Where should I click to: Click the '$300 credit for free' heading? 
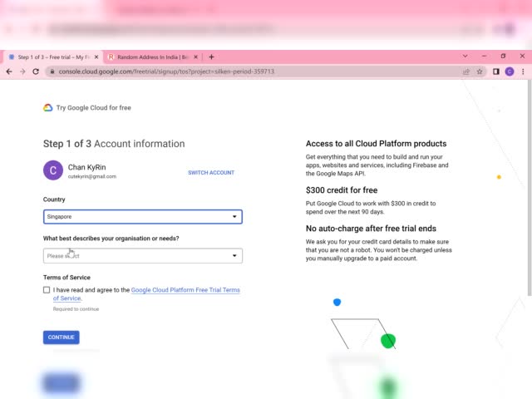(x=342, y=190)
